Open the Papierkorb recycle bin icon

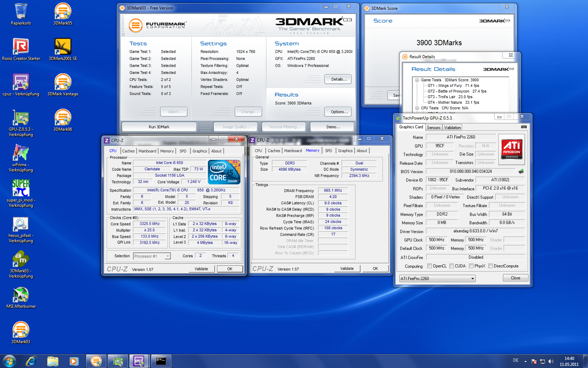point(21,14)
